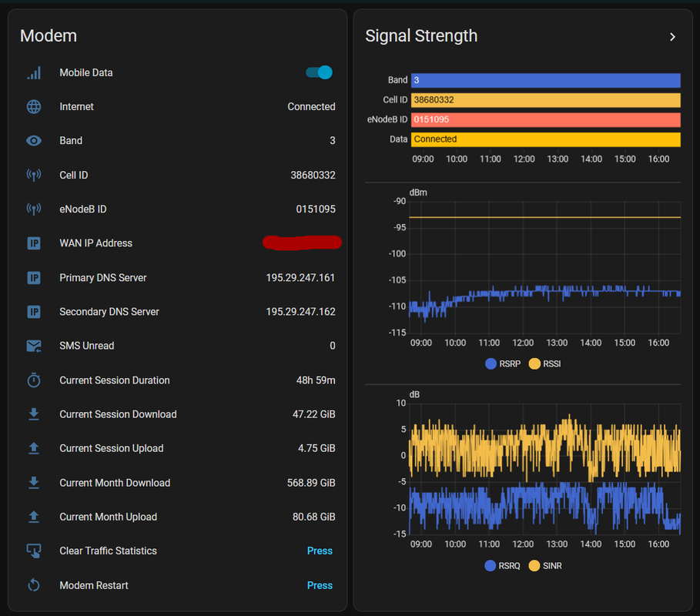
Task: Click the Band eye icon
Action: click(x=34, y=141)
